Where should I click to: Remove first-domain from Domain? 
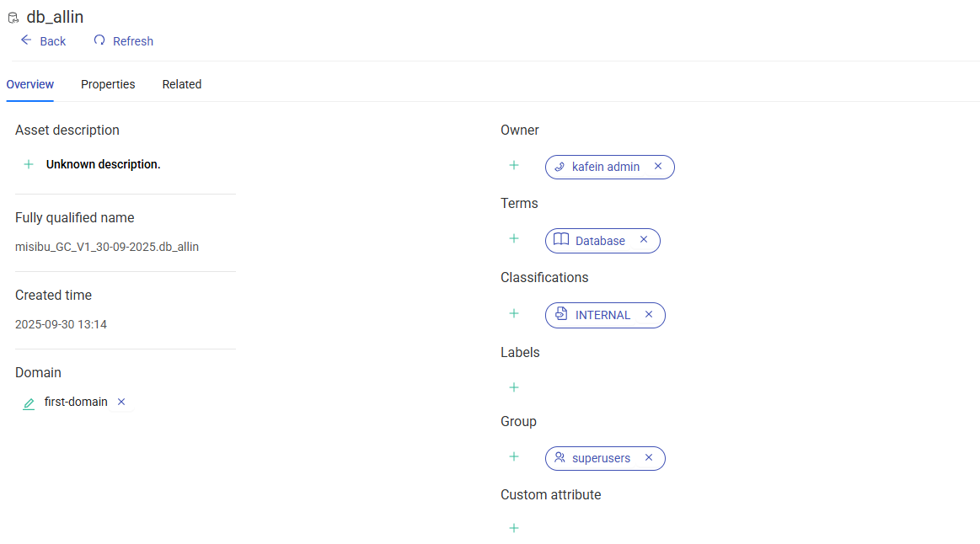pyautogui.click(x=121, y=402)
